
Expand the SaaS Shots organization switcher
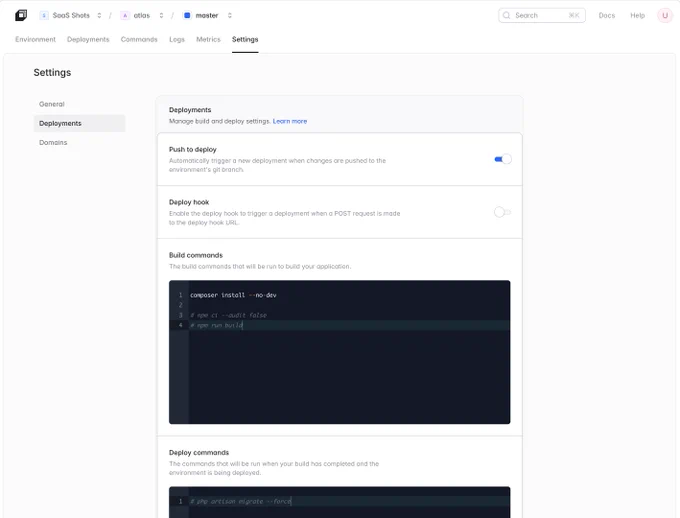[x=99, y=16]
